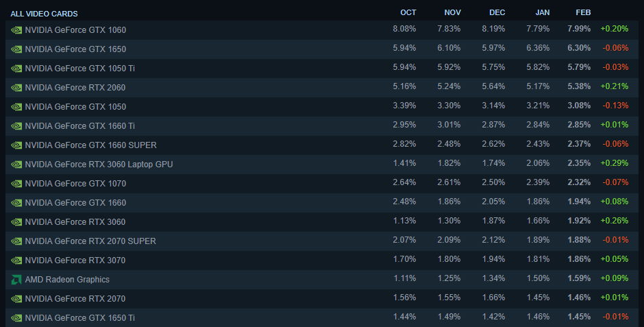Screen dimensions: 644x327
Task: Click the NVIDIA icon next to RTX 3070
Action: (x=16, y=261)
